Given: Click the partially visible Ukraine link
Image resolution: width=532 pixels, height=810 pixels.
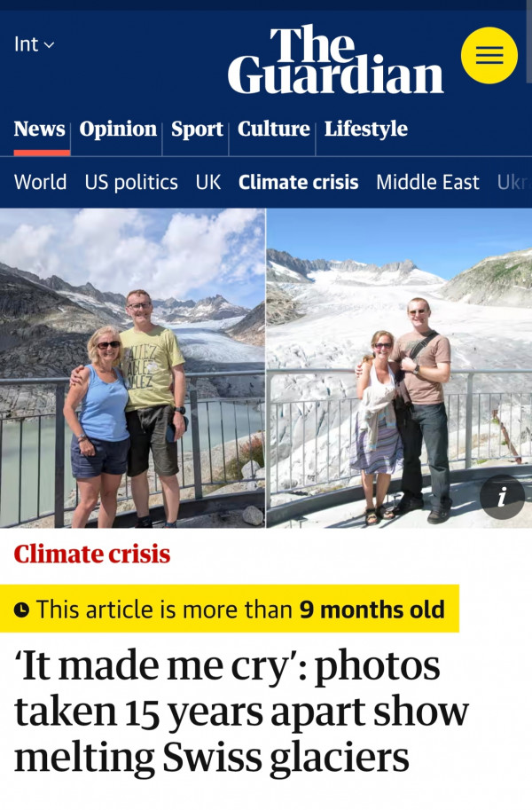Looking at the screenshot, I should (x=514, y=183).
